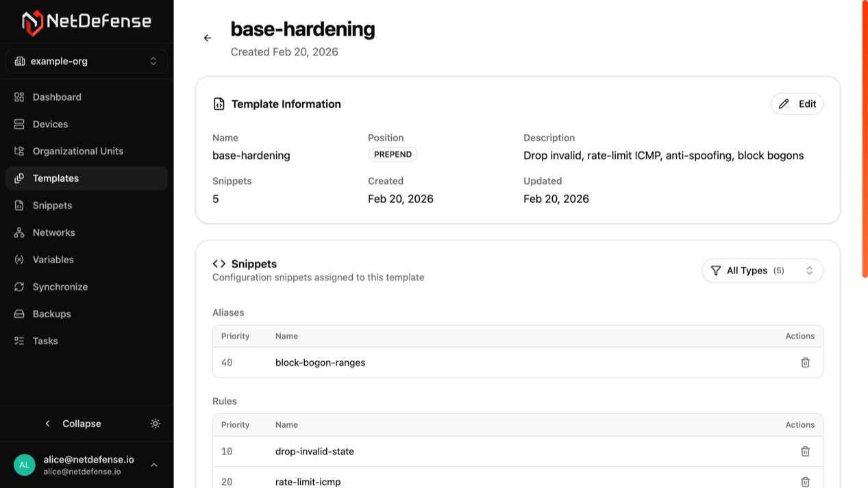Click the Snippets section code icon
Screen dimensions: 868x488
(x=219, y=264)
